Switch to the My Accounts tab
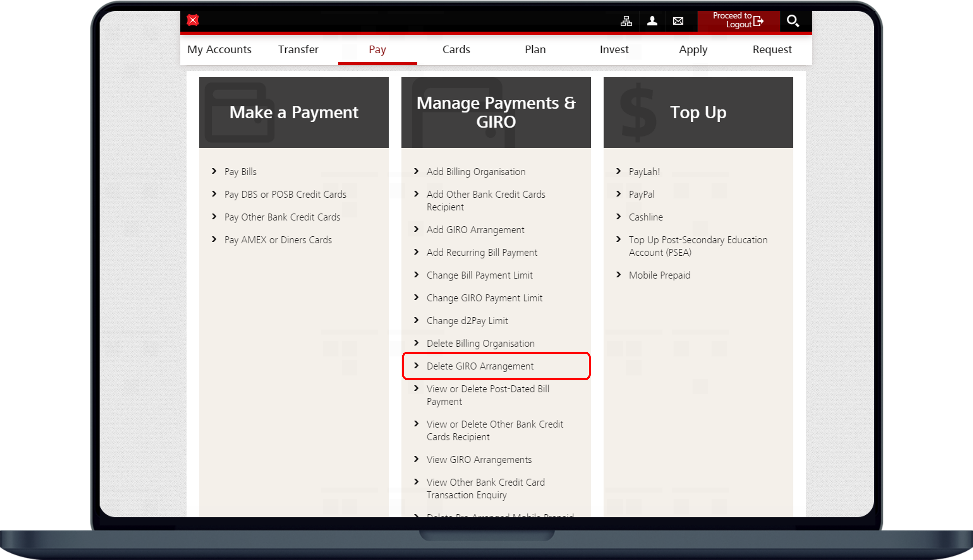973x560 pixels. pyautogui.click(x=219, y=50)
